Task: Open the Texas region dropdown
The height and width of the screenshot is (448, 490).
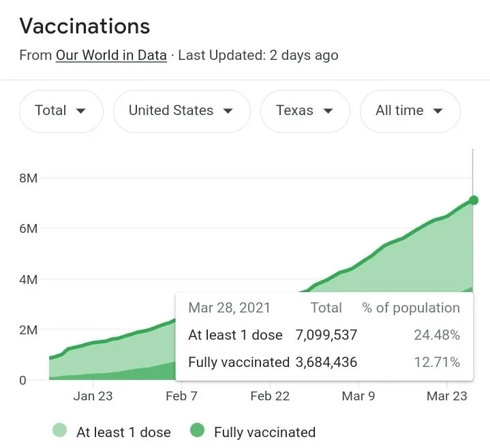Action: (305, 111)
